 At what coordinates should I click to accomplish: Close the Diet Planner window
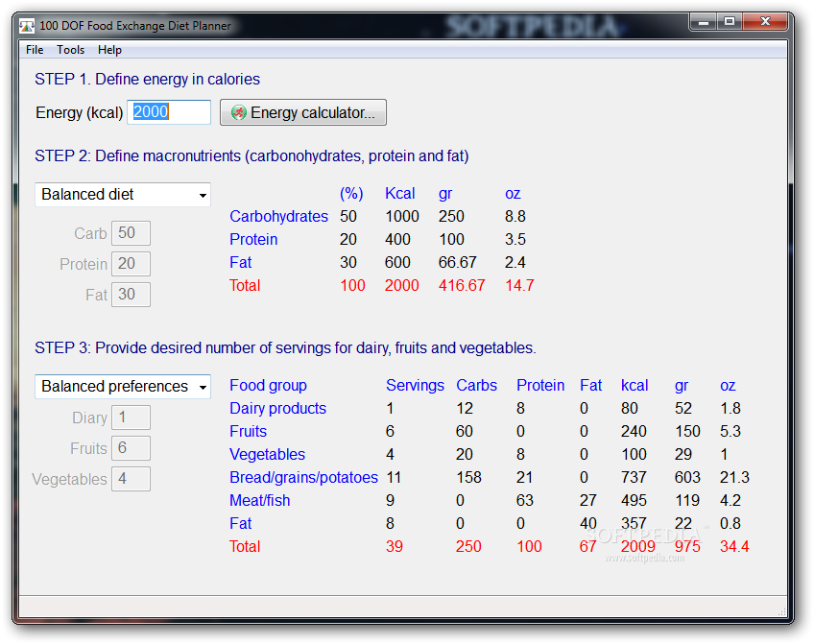tap(765, 22)
